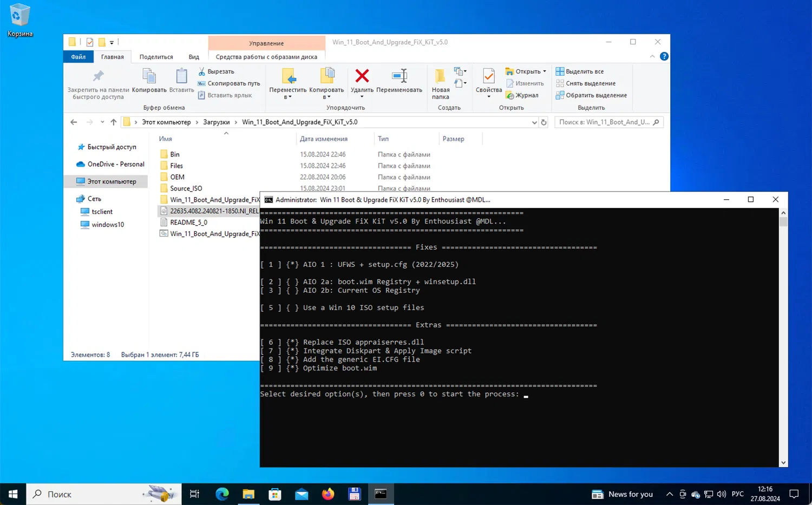Show recent locations dropdown beside navigation arrows

click(x=102, y=122)
